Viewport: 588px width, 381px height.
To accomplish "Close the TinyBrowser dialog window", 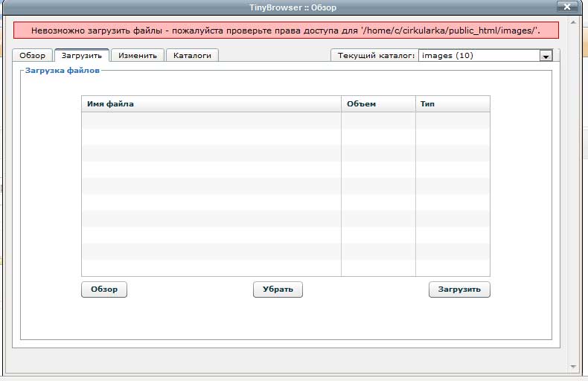I will pos(568,7).
